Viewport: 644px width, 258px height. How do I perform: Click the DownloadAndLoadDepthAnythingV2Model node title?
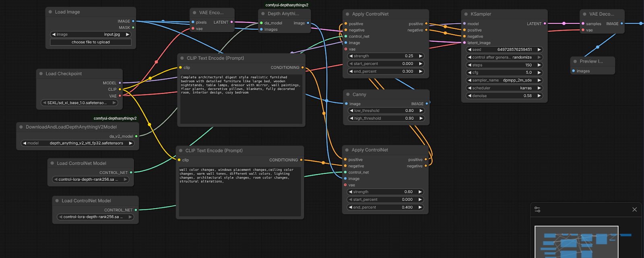point(71,127)
